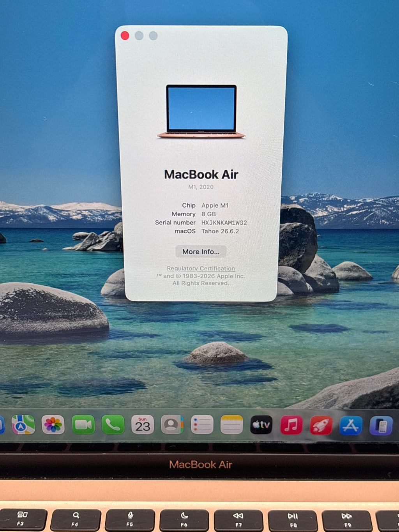
Task: Open the Music app in the Dock
Action: click(291, 425)
